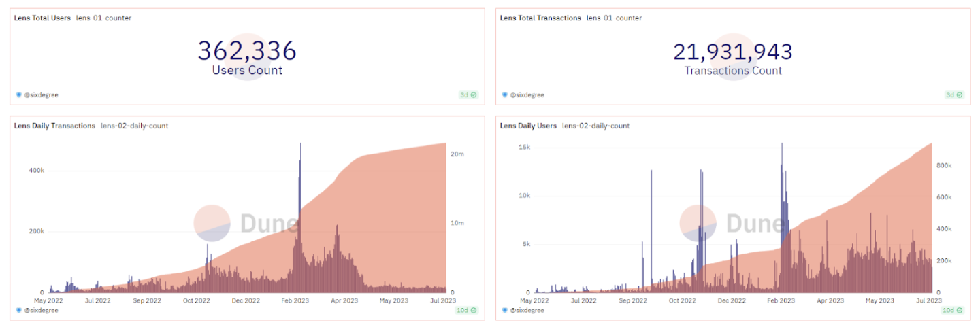Open lens-02-daily-count query beside Lens Daily Transactions
This screenshot has height=327, width=980.
(x=134, y=126)
